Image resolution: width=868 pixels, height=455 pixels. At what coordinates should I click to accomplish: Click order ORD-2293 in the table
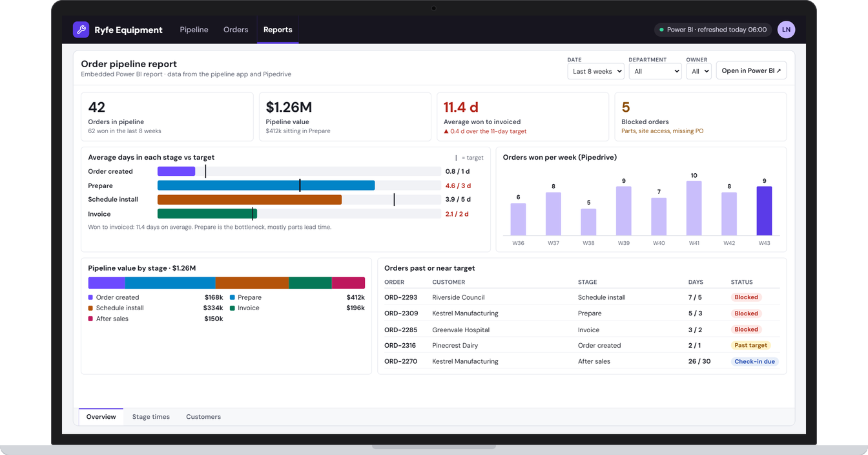coord(400,297)
